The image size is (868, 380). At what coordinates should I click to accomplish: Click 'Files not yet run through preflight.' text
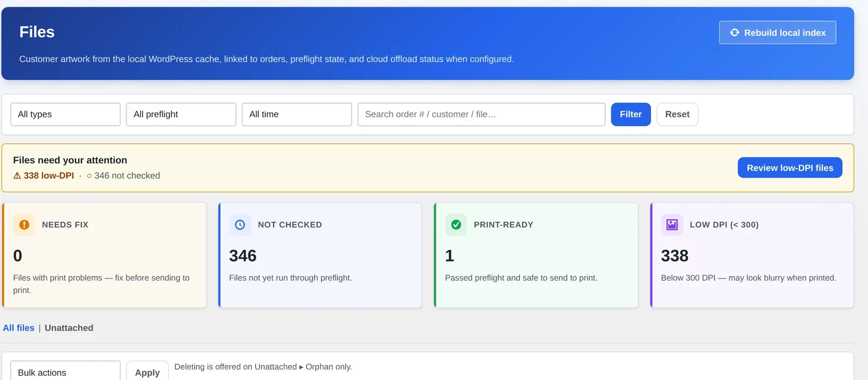click(x=290, y=278)
